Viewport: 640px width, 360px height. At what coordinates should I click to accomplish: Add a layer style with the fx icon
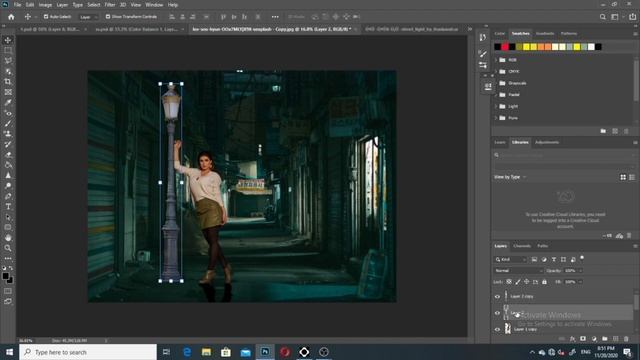coord(572,339)
